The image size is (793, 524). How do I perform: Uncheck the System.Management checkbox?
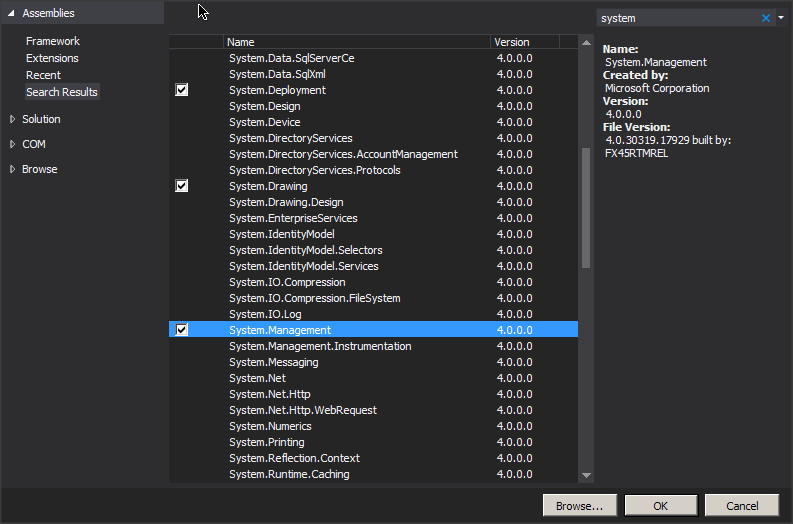pos(182,330)
